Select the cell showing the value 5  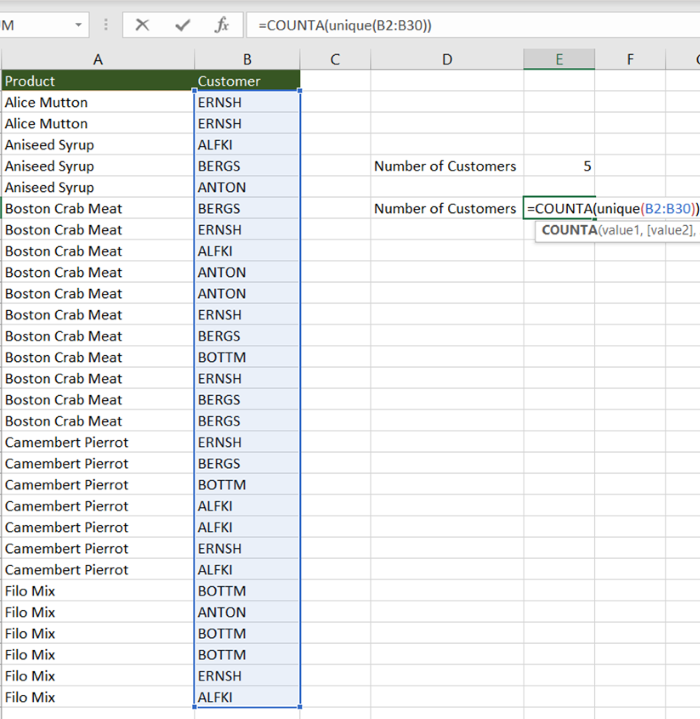(559, 166)
